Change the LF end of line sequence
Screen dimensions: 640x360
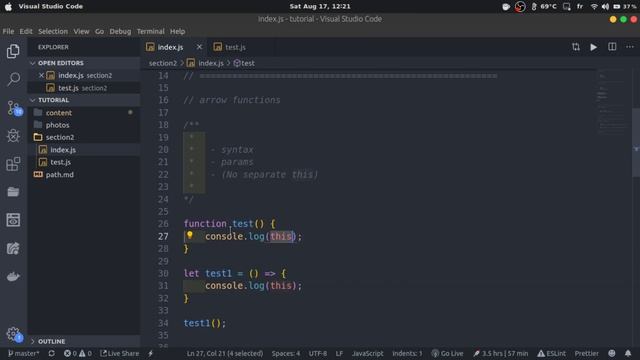[x=339, y=353]
